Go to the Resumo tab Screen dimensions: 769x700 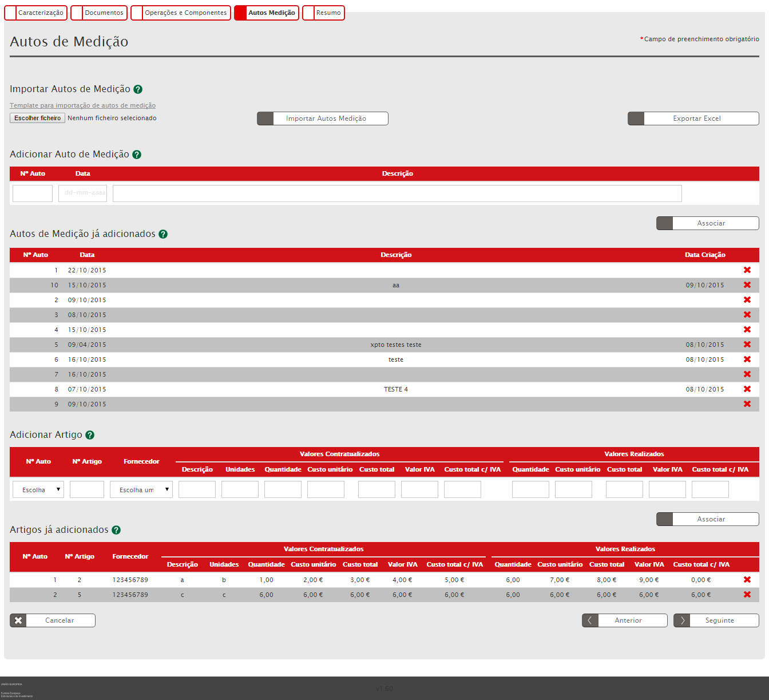323,13
